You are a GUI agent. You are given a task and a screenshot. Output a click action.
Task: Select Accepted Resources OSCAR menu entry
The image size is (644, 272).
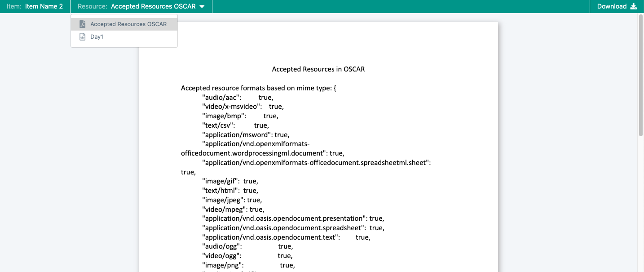coord(124,24)
